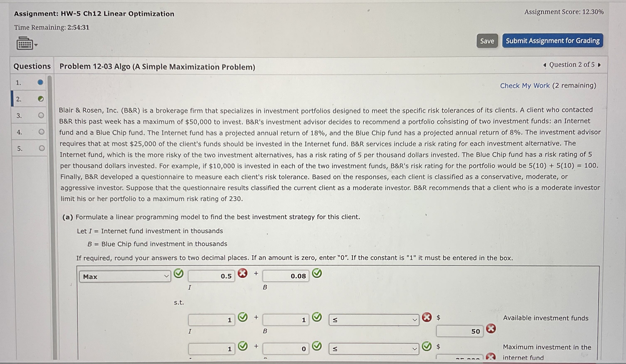Edit B coefficient 0 in internet constraint
The width and height of the screenshot is (626, 364).
[x=286, y=349]
